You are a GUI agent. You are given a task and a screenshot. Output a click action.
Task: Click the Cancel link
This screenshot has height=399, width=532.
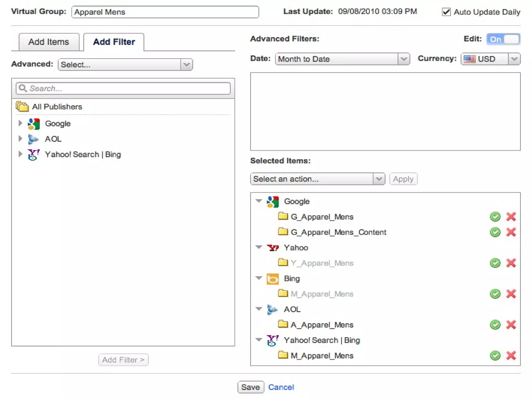[x=281, y=387]
